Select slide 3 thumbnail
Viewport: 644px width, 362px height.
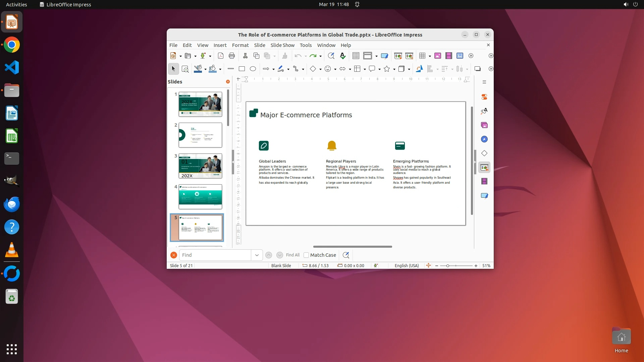200,166
